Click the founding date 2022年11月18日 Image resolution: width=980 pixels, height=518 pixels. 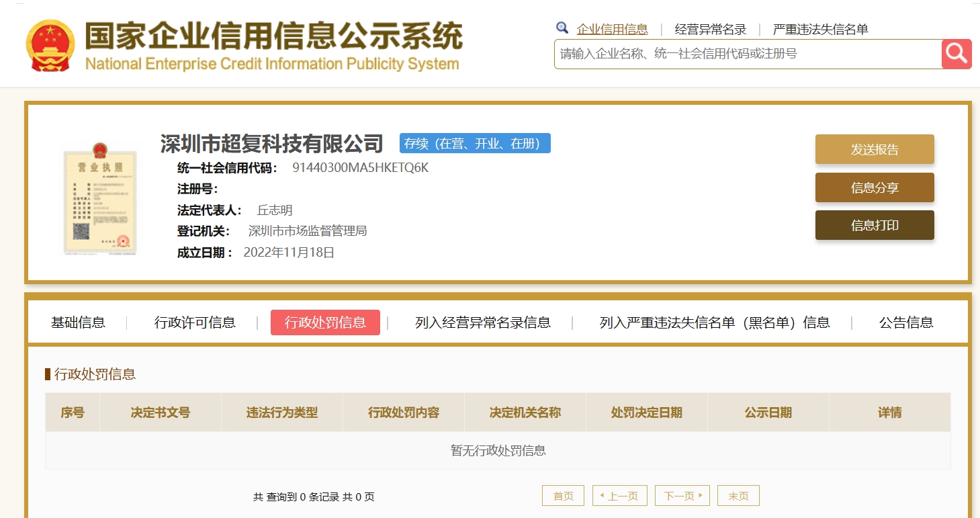[x=289, y=253]
